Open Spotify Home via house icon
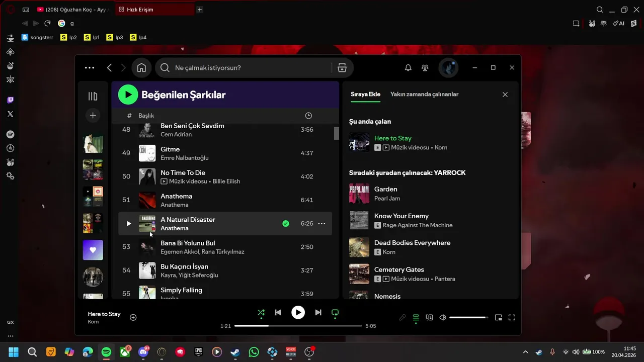 pyautogui.click(x=141, y=68)
